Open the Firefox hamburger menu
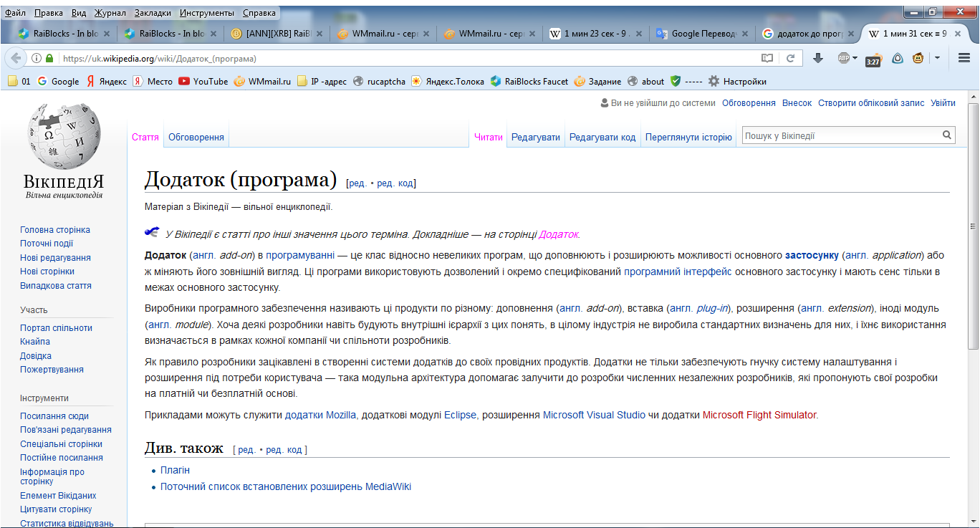 click(x=964, y=59)
